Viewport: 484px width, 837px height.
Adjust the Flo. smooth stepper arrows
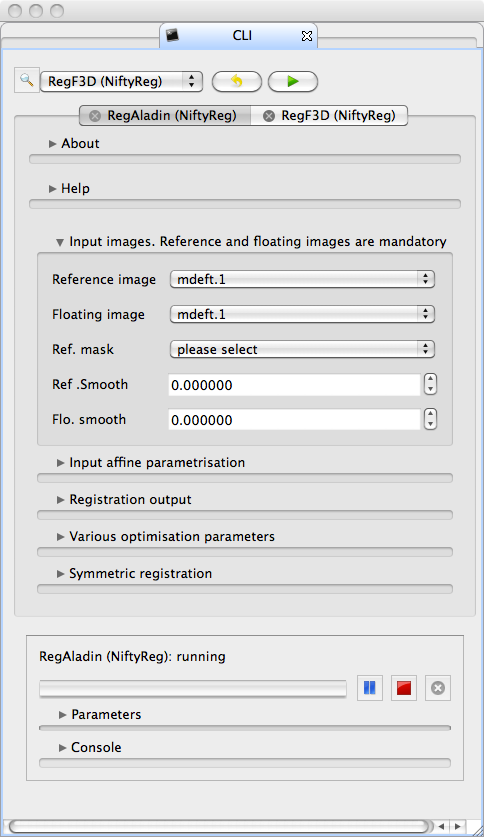(x=431, y=420)
